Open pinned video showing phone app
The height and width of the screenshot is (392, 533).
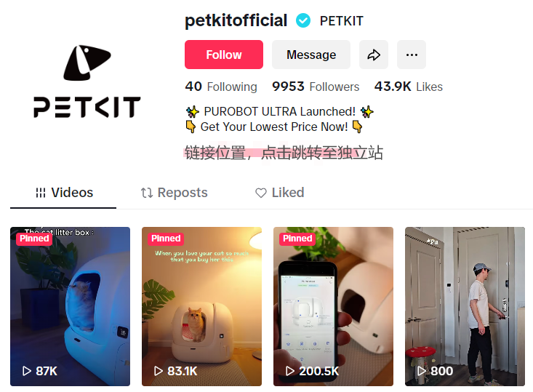click(333, 306)
